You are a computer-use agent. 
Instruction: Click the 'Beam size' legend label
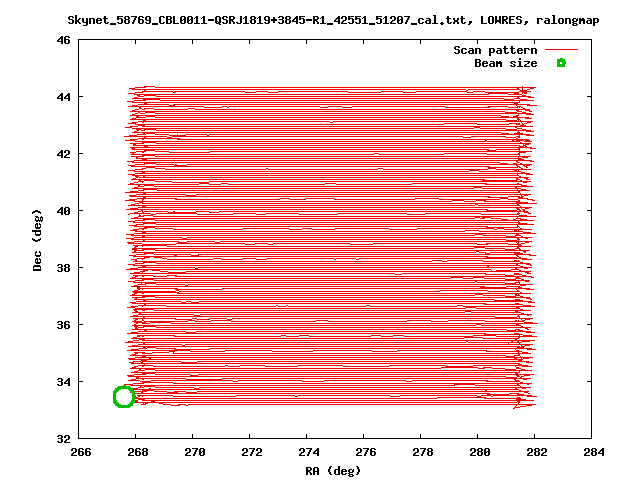pyautogui.click(x=506, y=63)
